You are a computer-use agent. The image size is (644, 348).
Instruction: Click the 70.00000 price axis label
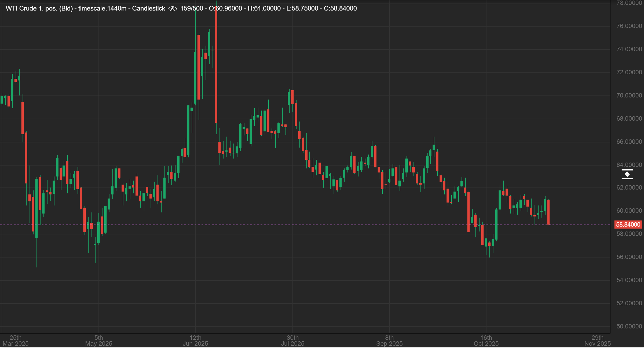(629, 95)
